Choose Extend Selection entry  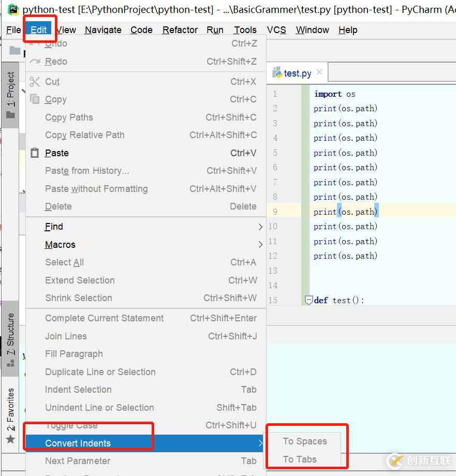coord(146,280)
